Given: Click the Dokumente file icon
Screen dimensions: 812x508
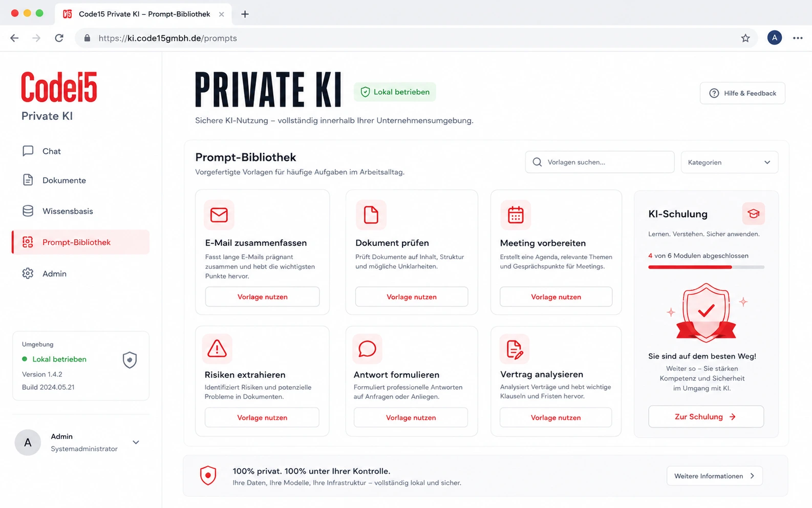Looking at the screenshot, I should 28,180.
